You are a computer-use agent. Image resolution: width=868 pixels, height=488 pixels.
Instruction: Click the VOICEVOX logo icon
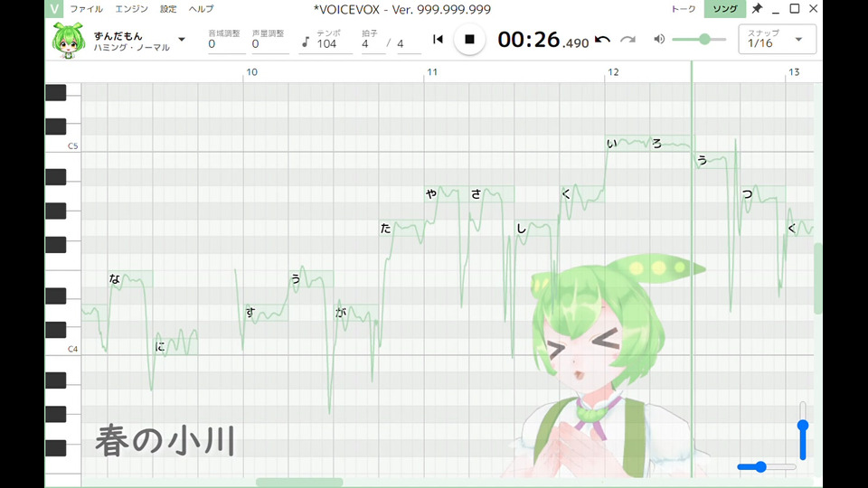coord(54,8)
